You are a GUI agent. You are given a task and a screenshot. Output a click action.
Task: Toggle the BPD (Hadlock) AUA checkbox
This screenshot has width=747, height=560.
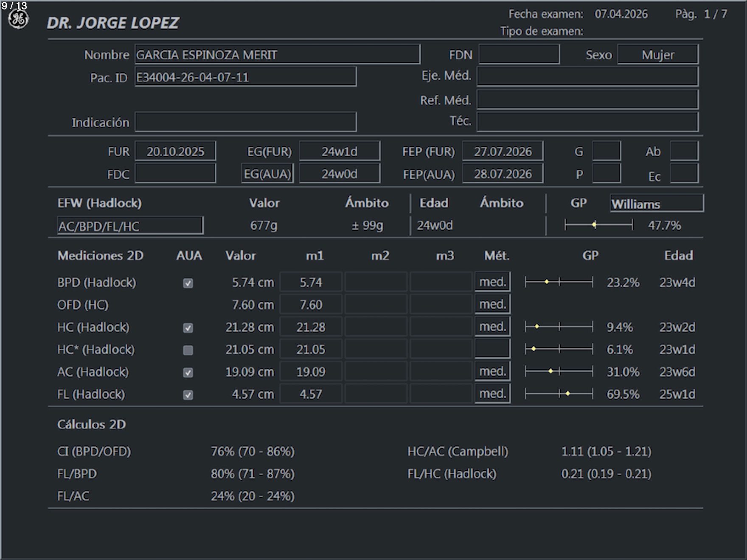coord(188,283)
